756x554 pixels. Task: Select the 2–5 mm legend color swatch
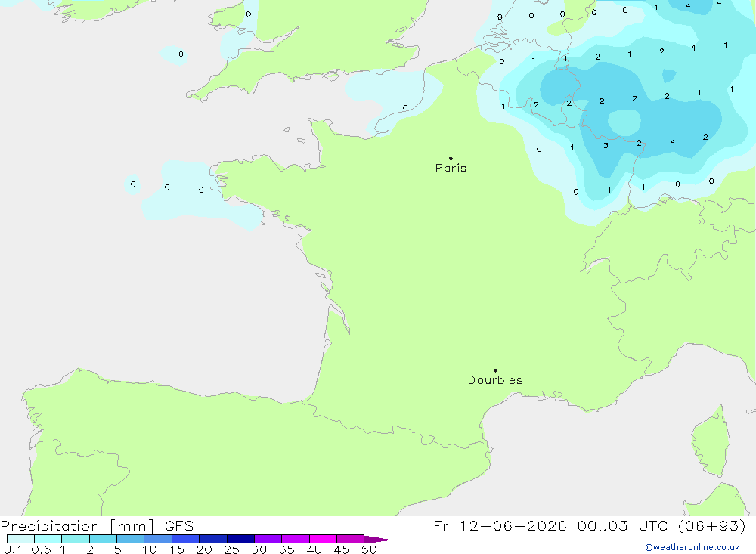[x=103, y=539]
